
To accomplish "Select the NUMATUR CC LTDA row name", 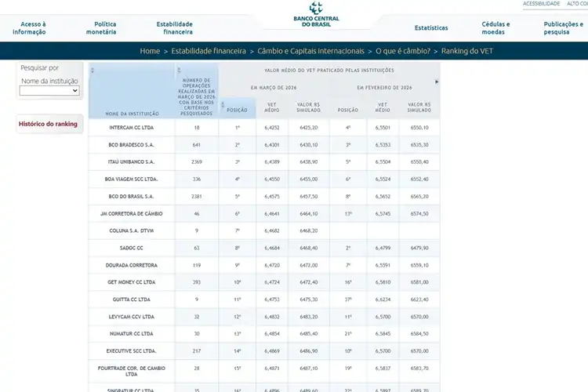I will (x=131, y=333).
